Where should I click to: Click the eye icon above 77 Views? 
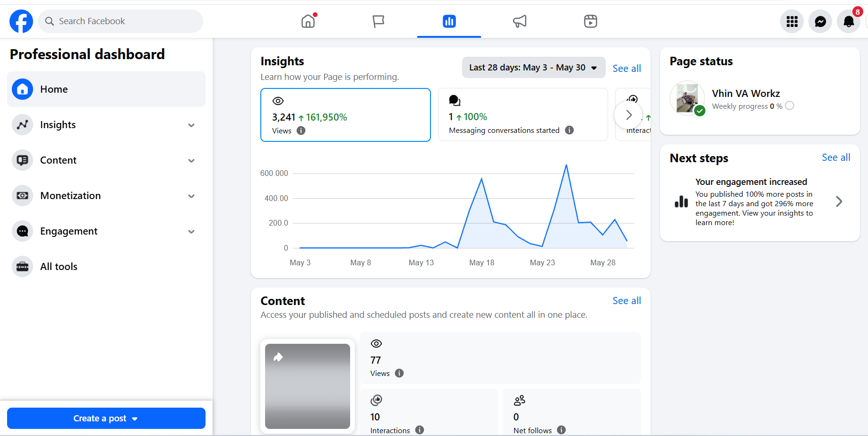tap(376, 344)
